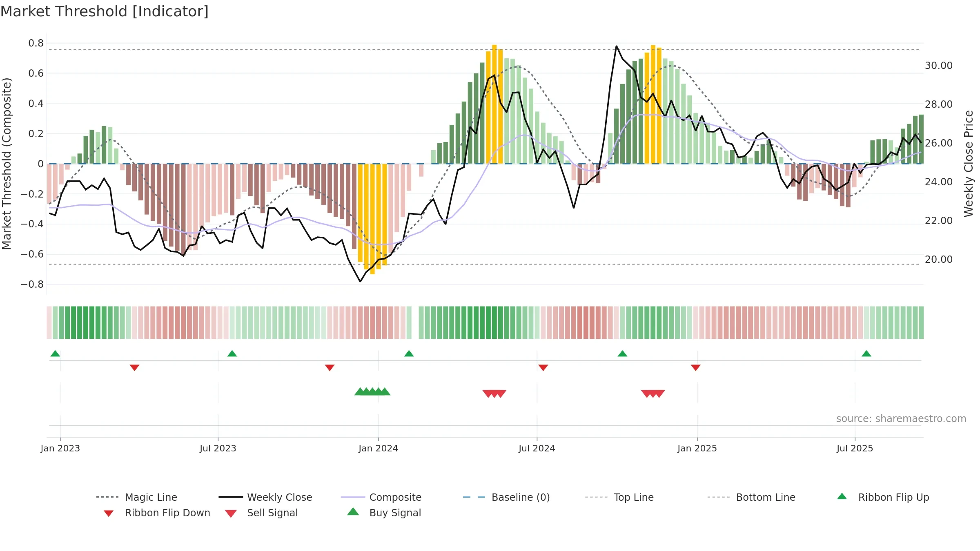
Task: Click the lowest yellow bar near Dec 2023
Action: click(x=372, y=219)
